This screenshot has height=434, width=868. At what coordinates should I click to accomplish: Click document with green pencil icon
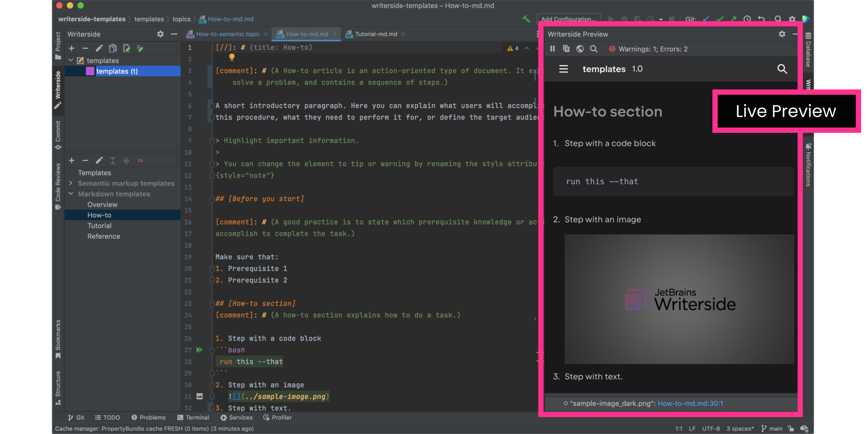(x=126, y=48)
